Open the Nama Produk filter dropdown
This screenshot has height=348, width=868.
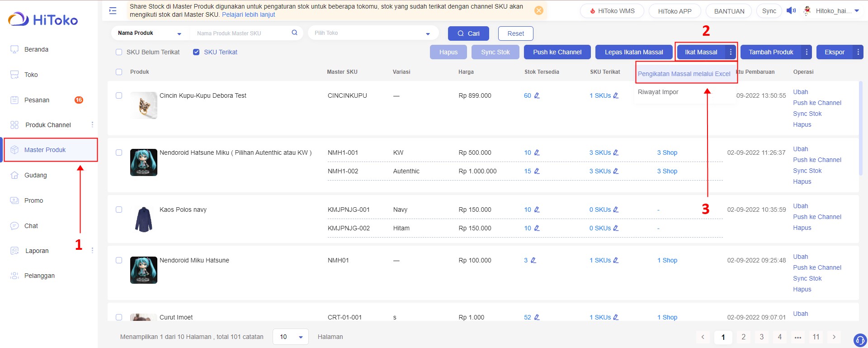(x=150, y=33)
